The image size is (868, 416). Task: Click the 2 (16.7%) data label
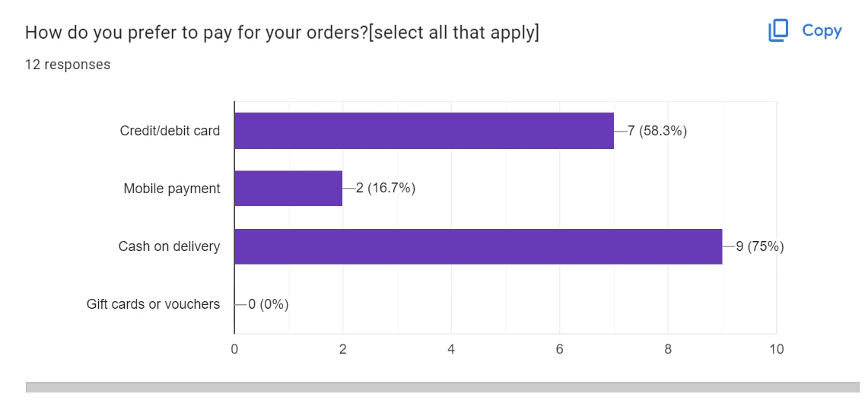[385, 189]
